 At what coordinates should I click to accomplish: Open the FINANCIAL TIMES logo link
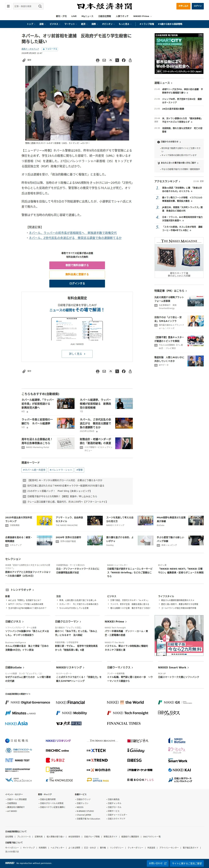(x=124, y=723)
